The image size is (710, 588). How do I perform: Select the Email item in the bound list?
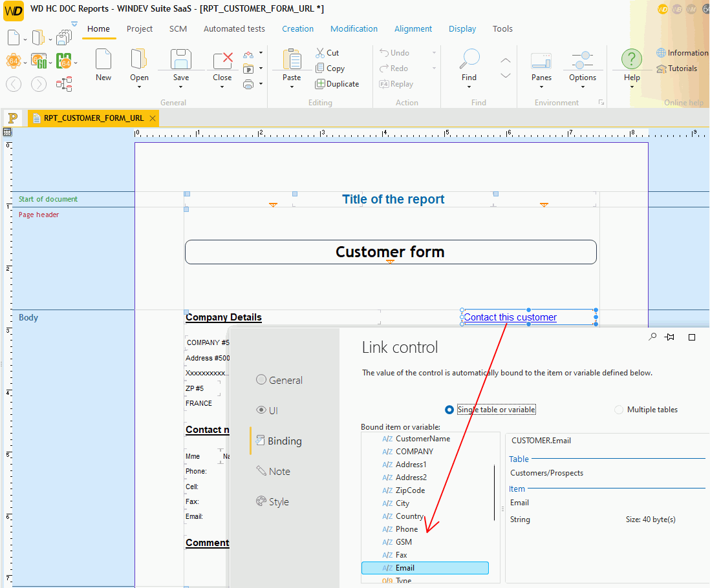pos(425,568)
